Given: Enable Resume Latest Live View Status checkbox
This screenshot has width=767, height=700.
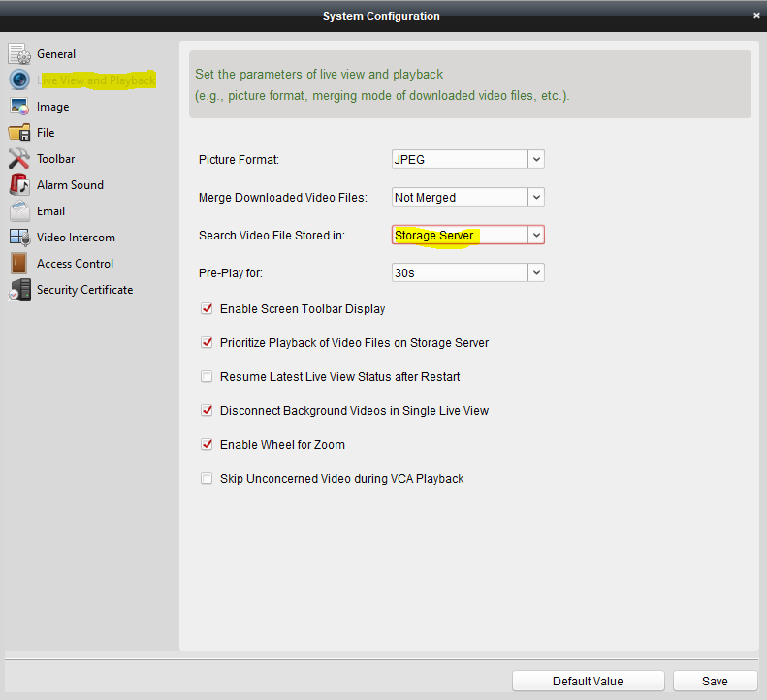Looking at the screenshot, I should 207,377.
